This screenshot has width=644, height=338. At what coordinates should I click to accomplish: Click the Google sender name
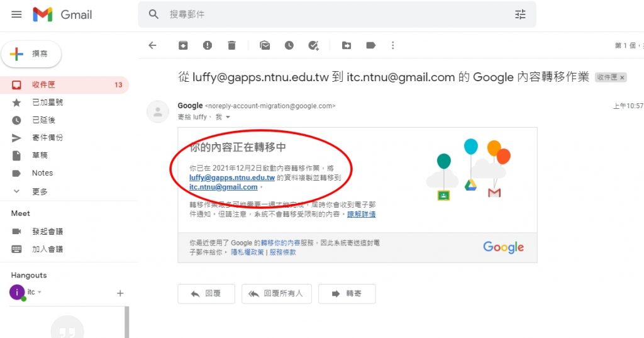coord(190,106)
